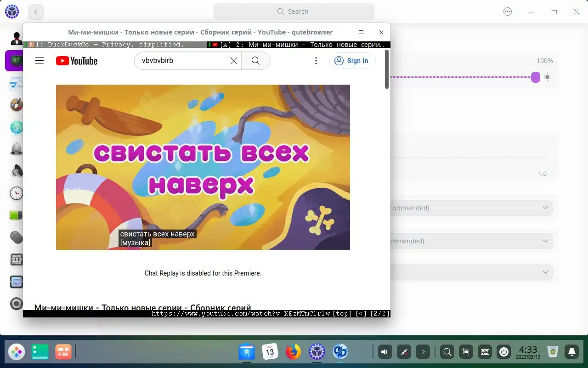Click the Sign in button
588x368 pixels.
(x=352, y=61)
